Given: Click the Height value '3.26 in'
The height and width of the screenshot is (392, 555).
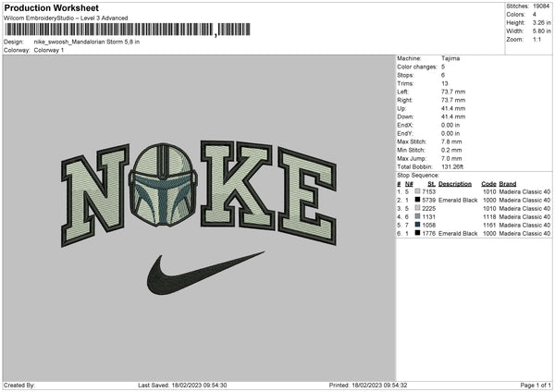Looking at the screenshot, I should click(x=541, y=22).
